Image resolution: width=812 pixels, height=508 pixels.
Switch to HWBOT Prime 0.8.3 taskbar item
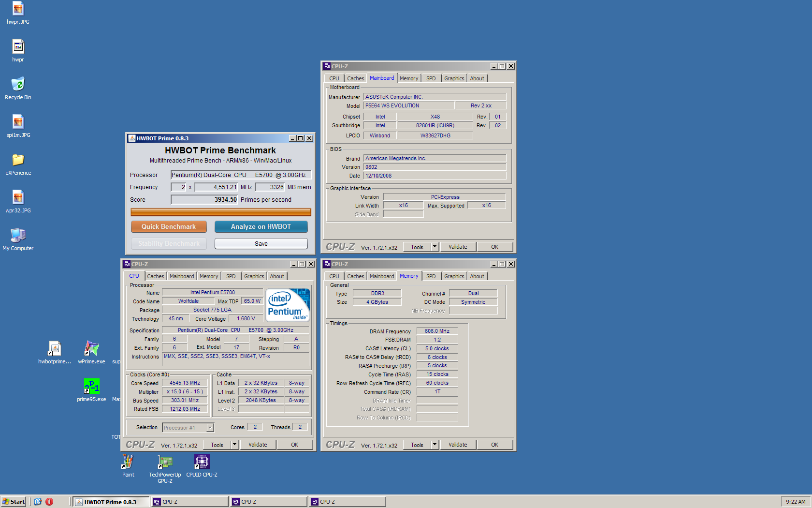[110, 502]
